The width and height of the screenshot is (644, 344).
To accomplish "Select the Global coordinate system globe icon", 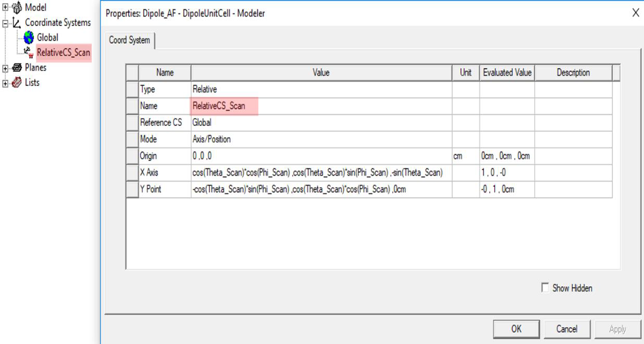I will tap(28, 37).
